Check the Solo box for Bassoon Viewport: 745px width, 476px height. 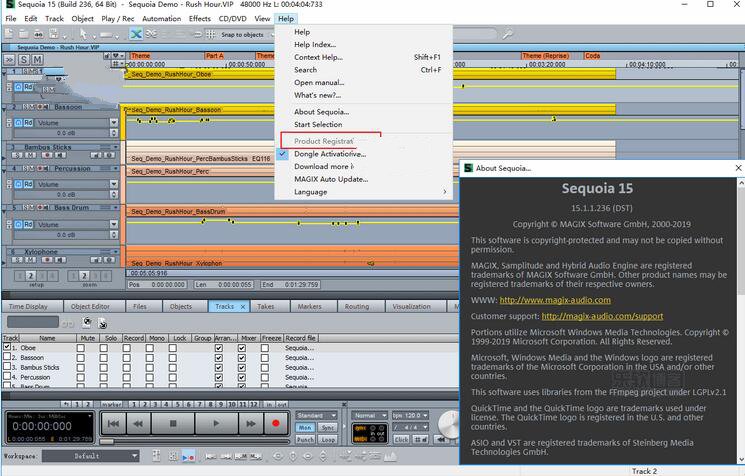tap(104, 358)
